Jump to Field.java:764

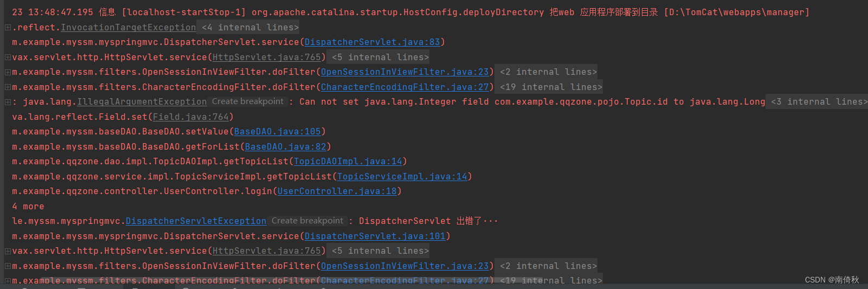191,117
